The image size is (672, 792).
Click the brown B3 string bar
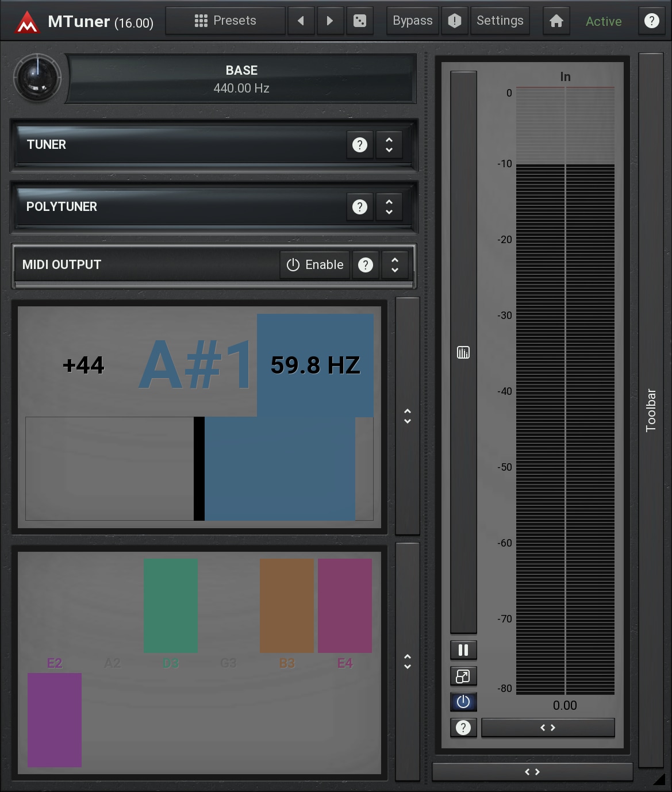287,605
